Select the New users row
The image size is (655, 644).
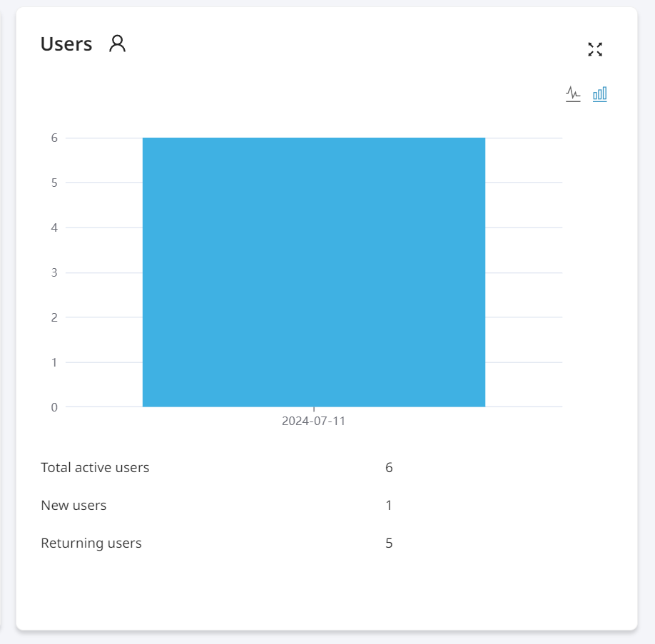(216, 506)
